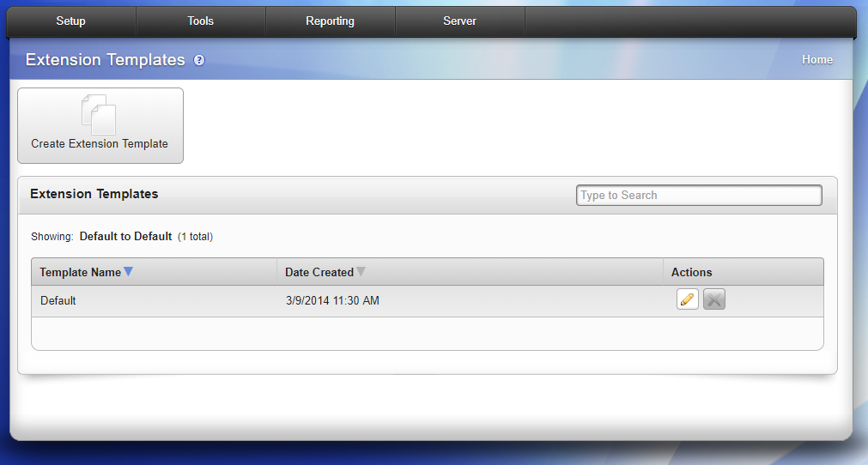Click the Create Extension Template button
This screenshot has height=465, width=868.
[100, 125]
